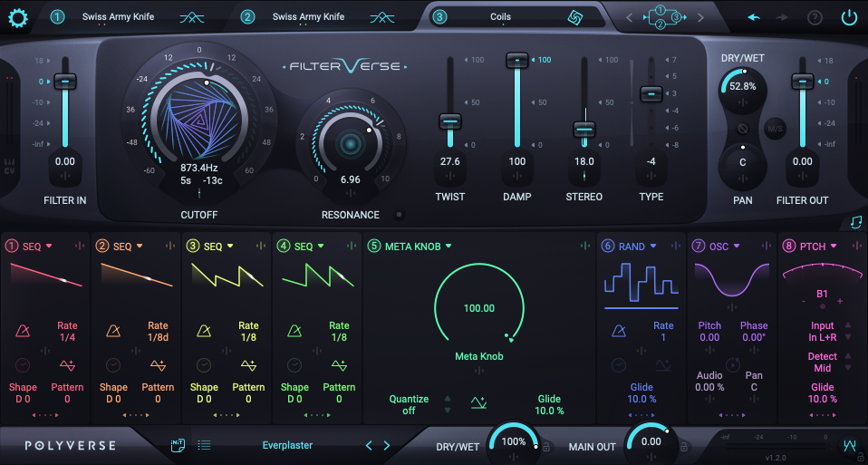Viewport: 868px width, 465px height.
Task: Go to the next preset arrow
Action: pyautogui.click(x=386, y=445)
